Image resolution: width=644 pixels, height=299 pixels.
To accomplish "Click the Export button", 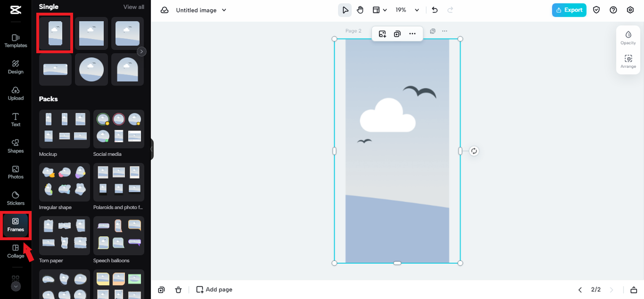I will [x=569, y=10].
